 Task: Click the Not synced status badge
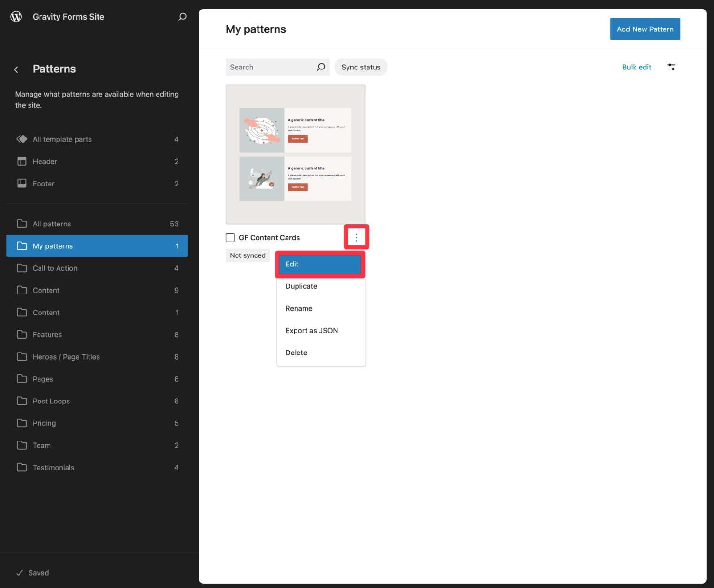[248, 255]
